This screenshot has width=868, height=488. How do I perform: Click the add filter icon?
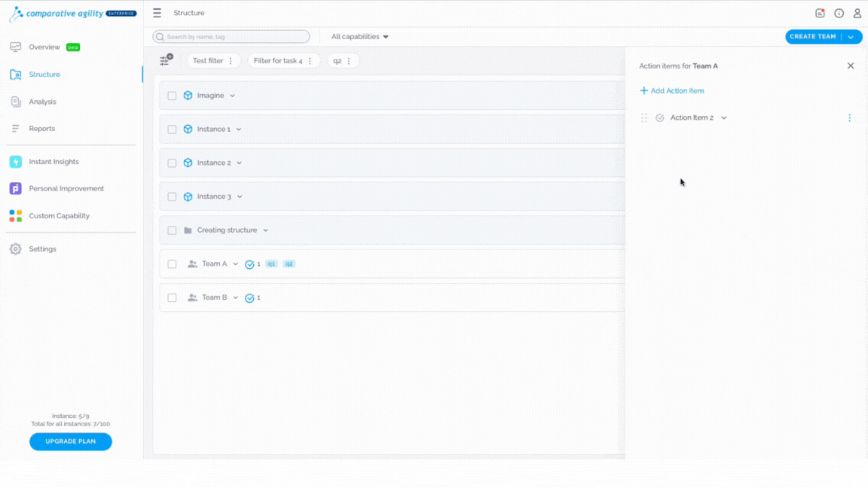coord(166,59)
